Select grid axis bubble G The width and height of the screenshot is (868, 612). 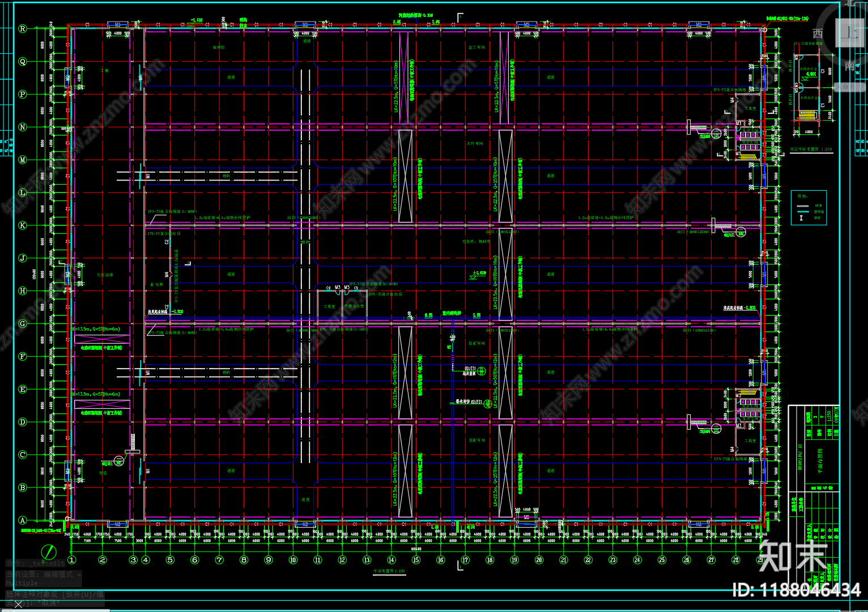click(23, 324)
